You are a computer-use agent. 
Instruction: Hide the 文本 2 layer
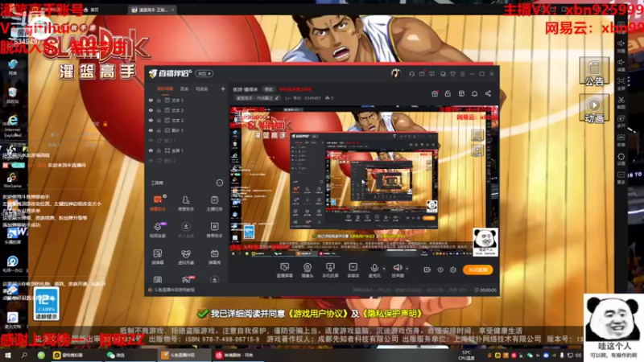151,110
